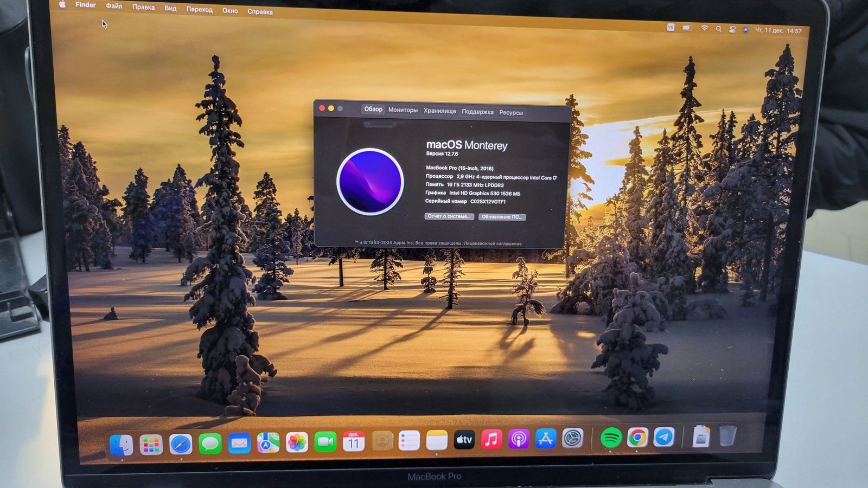Image resolution: width=868 pixels, height=488 pixels.
Task: Open System Preferences from the dock
Action: [x=572, y=438]
